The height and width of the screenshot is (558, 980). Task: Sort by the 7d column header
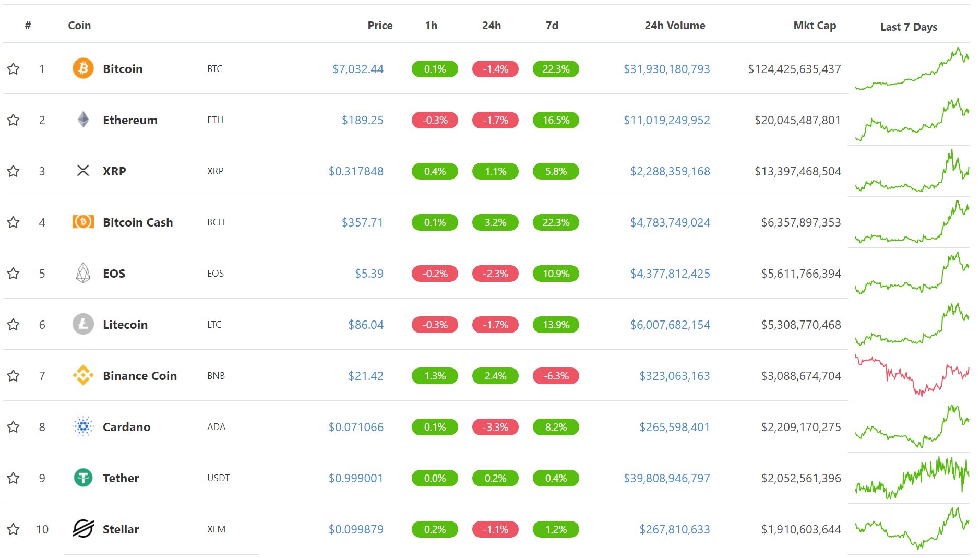pyautogui.click(x=552, y=25)
